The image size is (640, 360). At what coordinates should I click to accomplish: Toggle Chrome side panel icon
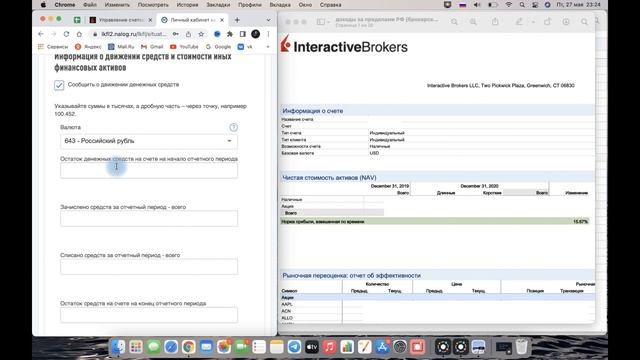(x=242, y=34)
